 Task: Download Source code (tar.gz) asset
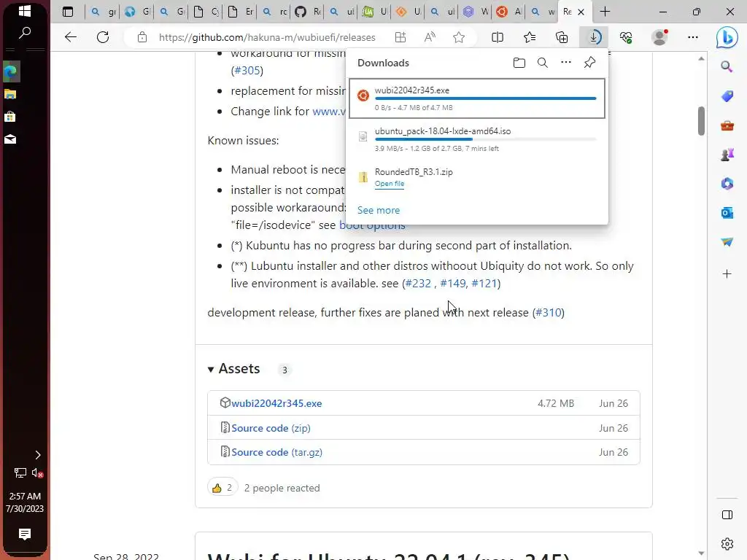pos(276,452)
